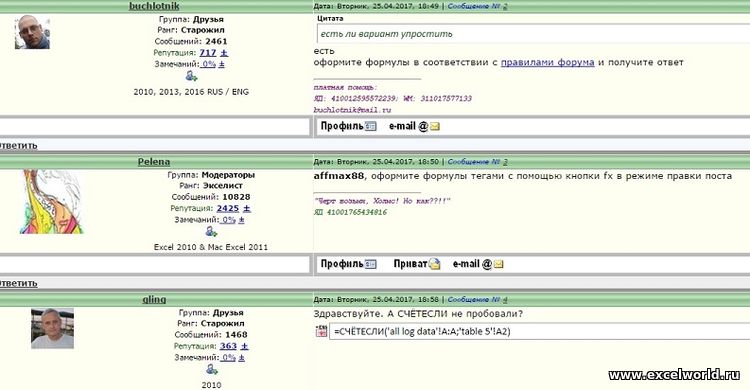This screenshot has height=390, width=750.
Task: Open the Сообщение № 3 permalink
Action: [477, 162]
